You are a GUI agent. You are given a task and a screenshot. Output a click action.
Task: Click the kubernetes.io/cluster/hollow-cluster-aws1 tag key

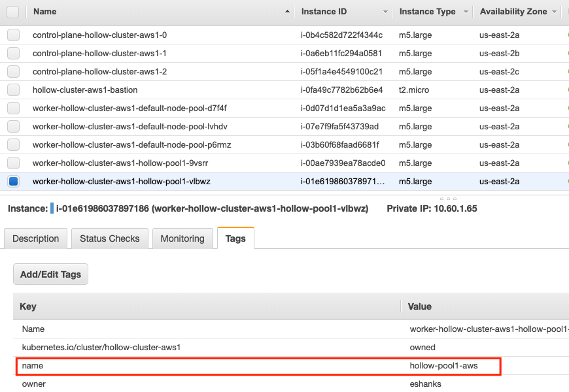[101, 348]
